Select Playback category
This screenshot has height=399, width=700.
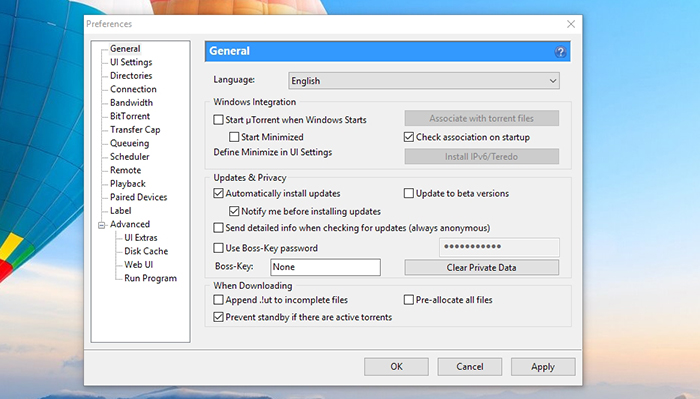128,183
